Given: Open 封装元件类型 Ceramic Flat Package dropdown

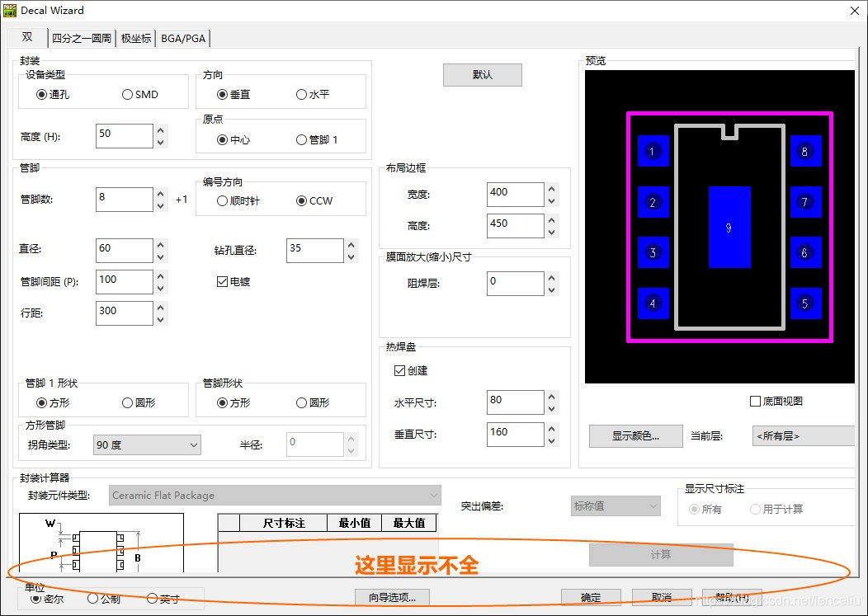Looking at the screenshot, I should (x=275, y=496).
